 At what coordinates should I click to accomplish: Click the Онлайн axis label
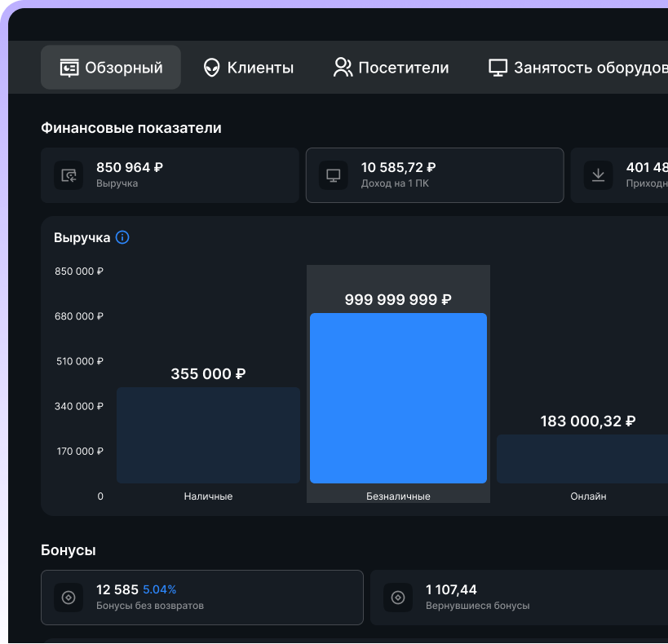coord(588,496)
